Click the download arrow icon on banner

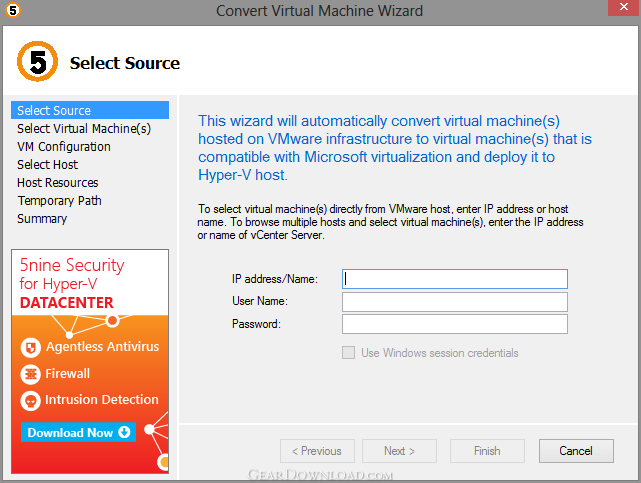(124, 432)
